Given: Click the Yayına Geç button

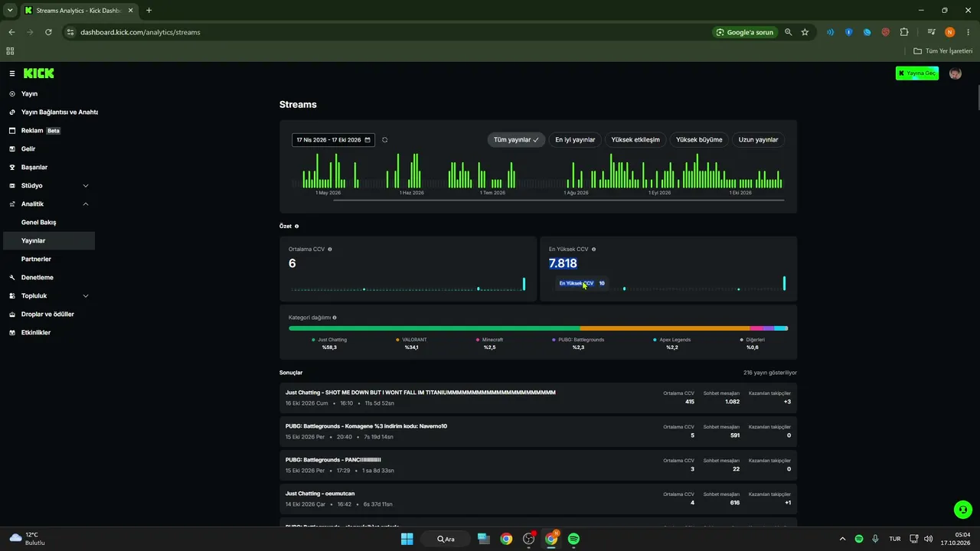Looking at the screenshot, I should 917,73.
